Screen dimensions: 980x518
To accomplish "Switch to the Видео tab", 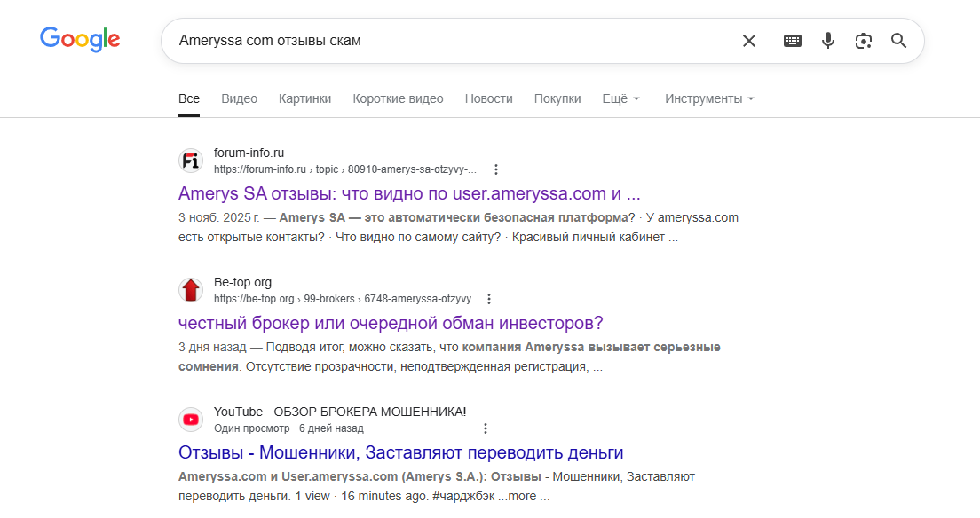I will pyautogui.click(x=239, y=98).
